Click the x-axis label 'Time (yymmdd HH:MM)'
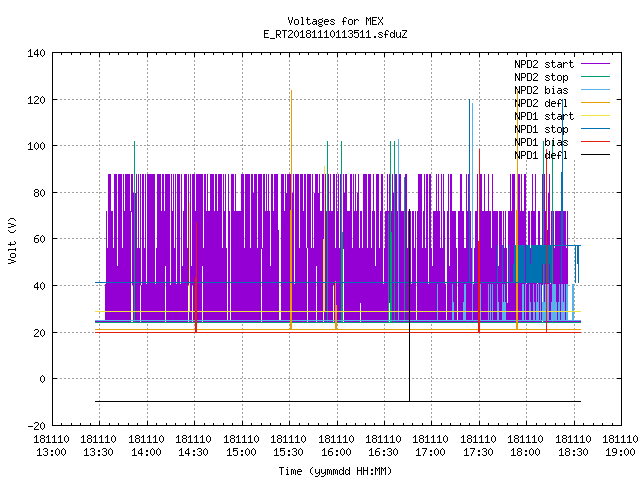Screen dimensions: 640x480 [335, 471]
